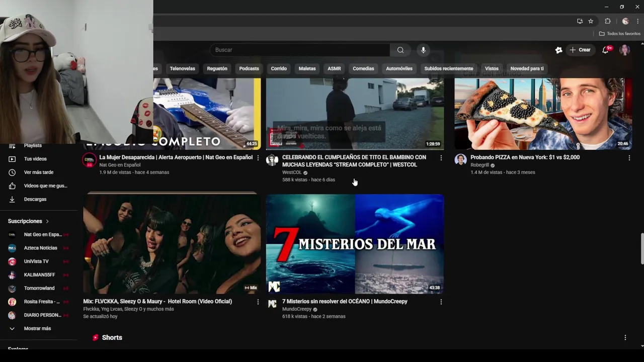Select the Comedias filter chip

363,68
